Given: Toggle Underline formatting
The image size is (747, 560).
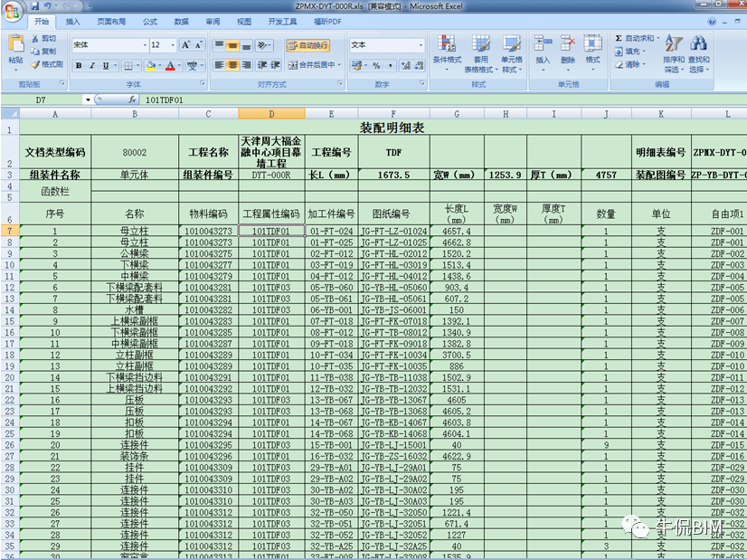Looking at the screenshot, I should 106,66.
